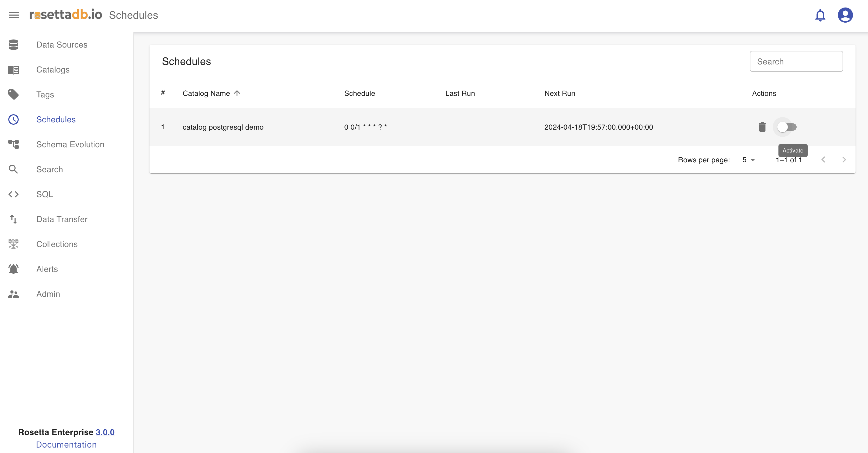The image size is (868, 453).
Task: Open Catalogs in the sidebar
Action: [53, 70]
